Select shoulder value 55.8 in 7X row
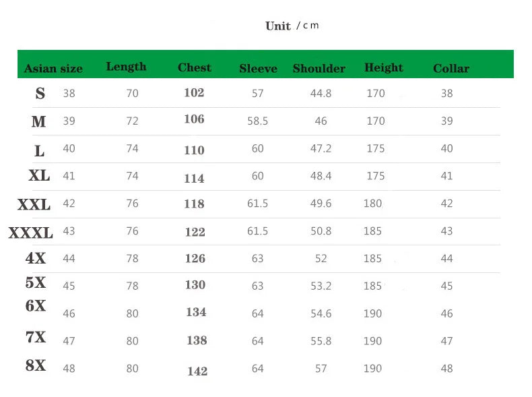Screen dimensions: 532x397 (321, 341)
